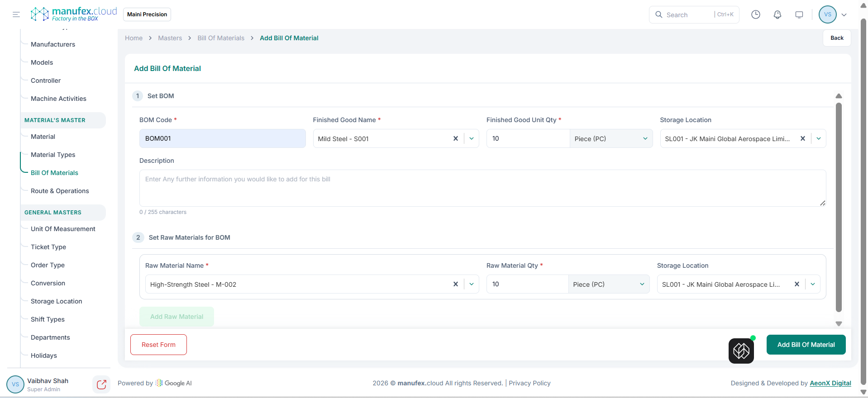Clear the Raw Material Name selection
This screenshot has width=868, height=398.
coord(456,284)
